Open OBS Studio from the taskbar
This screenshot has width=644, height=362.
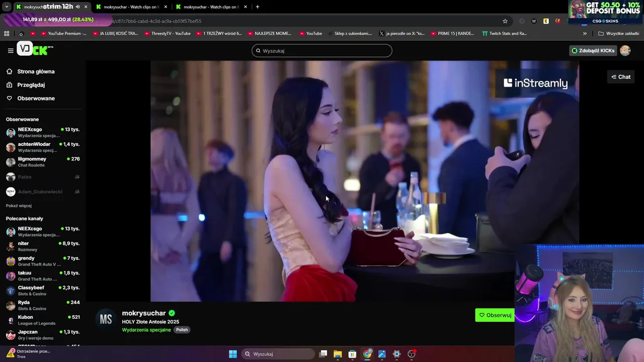point(412,354)
